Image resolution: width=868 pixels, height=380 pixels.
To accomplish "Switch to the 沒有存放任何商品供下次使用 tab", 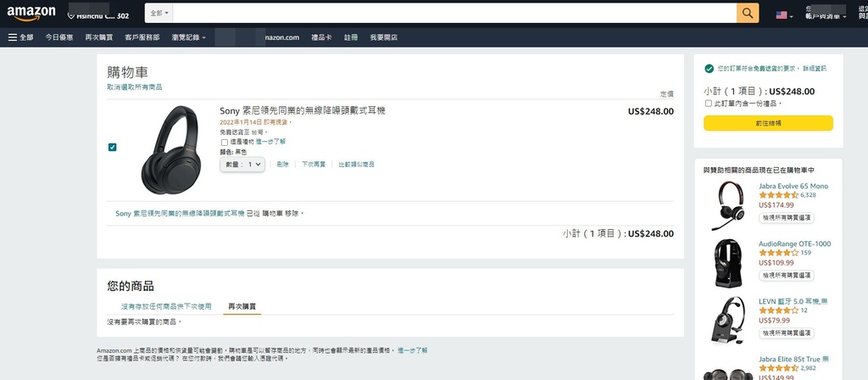I will 167,306.
